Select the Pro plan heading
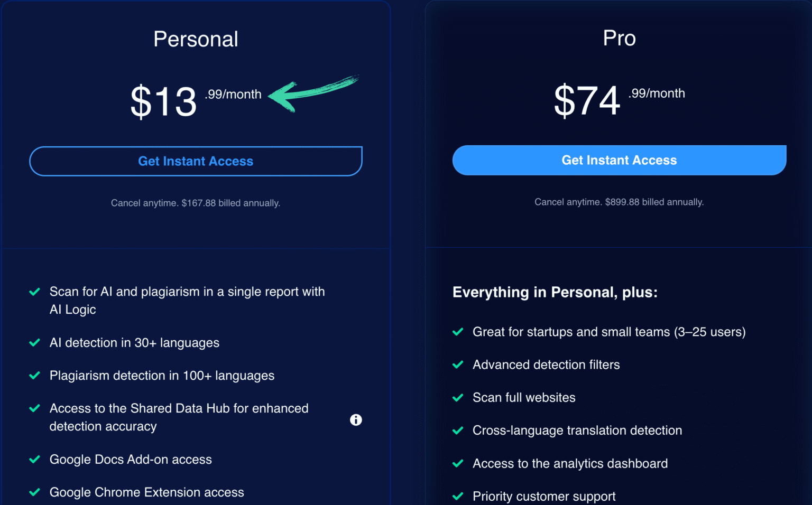Screen dimensions: 812x505 tap(619, 38)
